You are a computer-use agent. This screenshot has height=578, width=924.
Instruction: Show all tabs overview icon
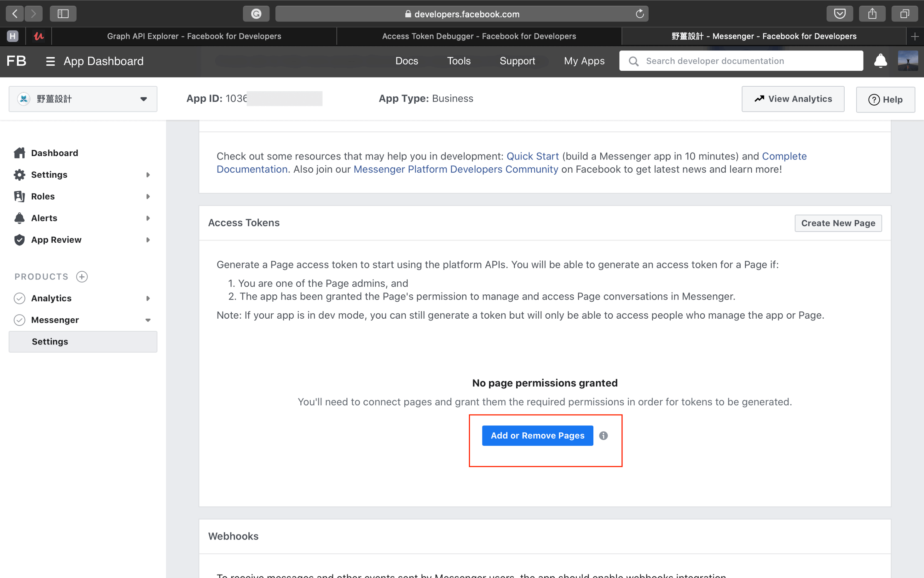(x=904, y=14)
